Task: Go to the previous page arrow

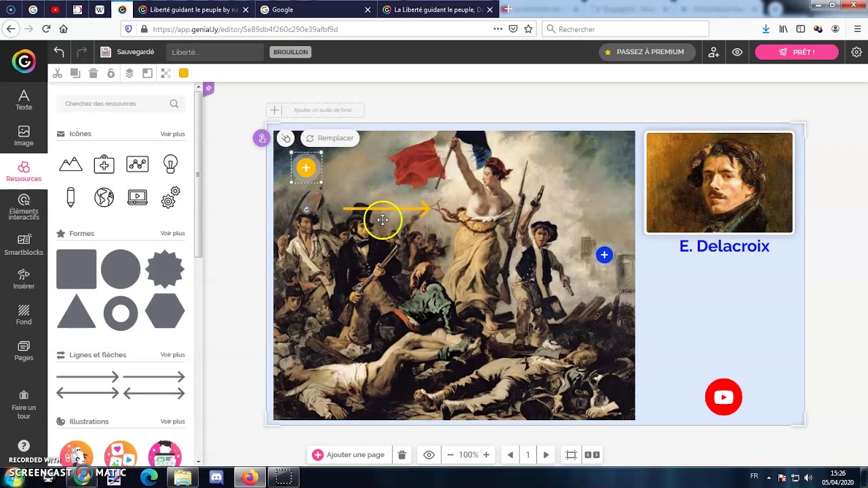Action: pyautogui.click(x=511, y=455)
